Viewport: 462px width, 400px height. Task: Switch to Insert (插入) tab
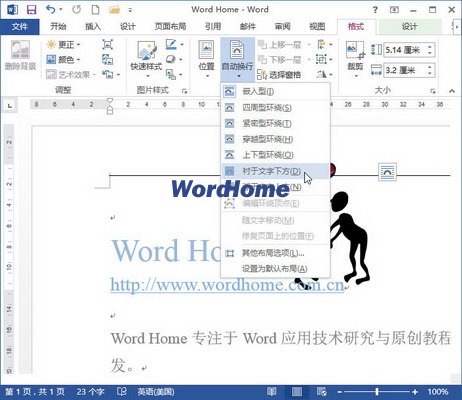pos(93,26)
